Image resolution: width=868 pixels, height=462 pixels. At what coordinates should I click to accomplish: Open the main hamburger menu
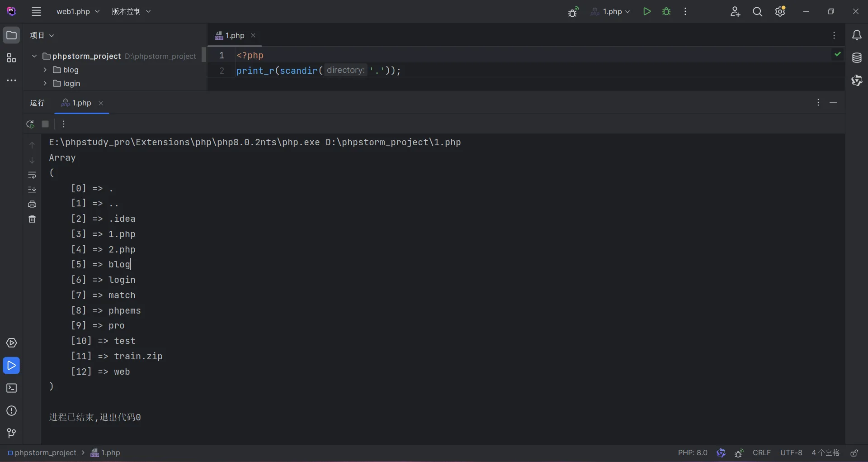point(37,12)
